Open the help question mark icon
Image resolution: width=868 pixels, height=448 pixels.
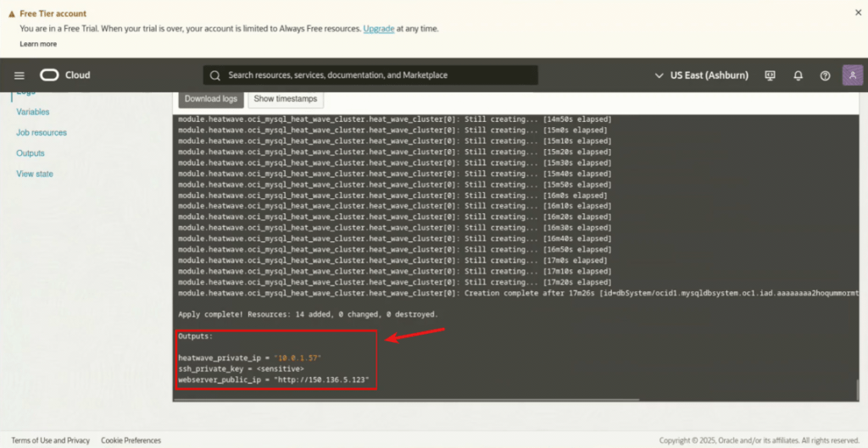click(x=825, y=75)
